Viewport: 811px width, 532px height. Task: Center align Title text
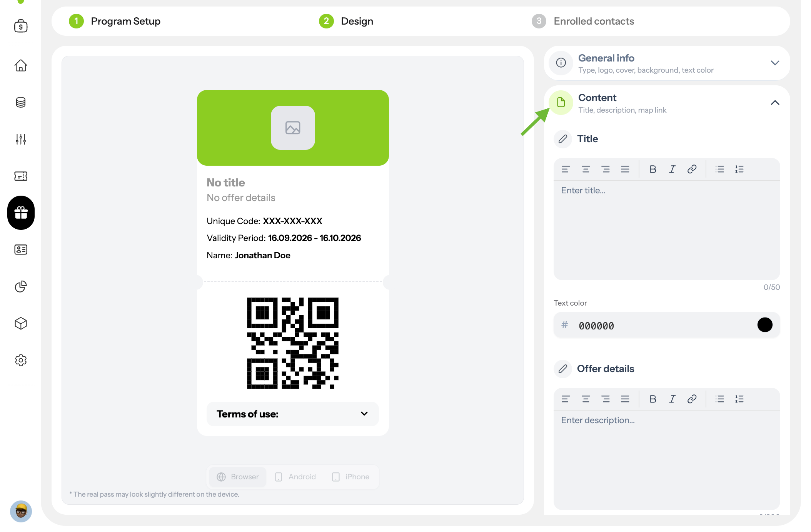pyautogui.click(x=586, y=169)
